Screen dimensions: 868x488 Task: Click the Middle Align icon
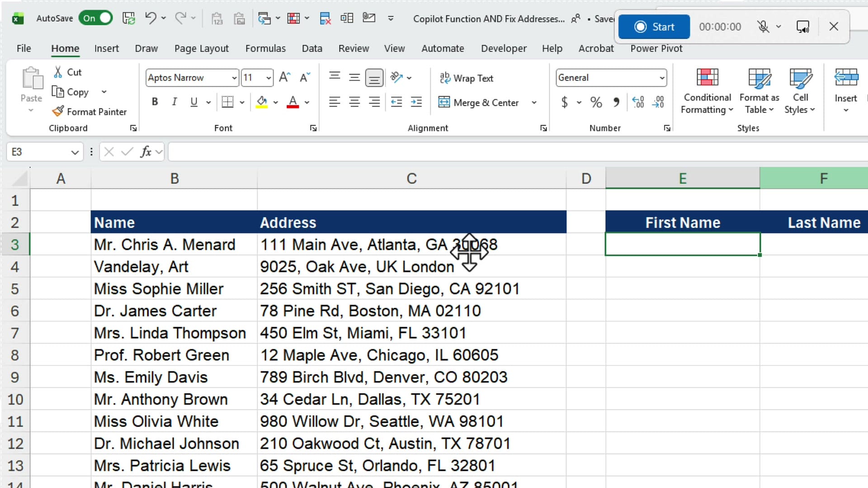pyautogui.click(x=354, y=77)
